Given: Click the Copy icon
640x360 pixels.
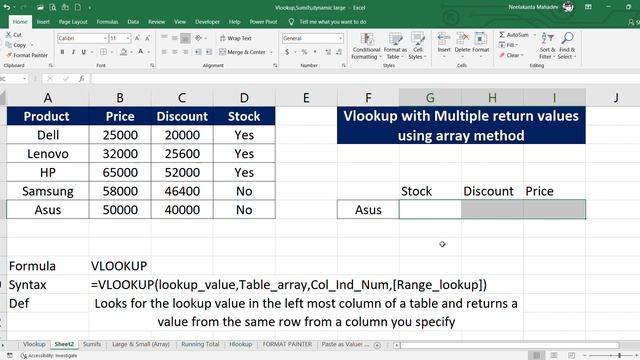Looking at the screenshot, I should pyautogui.click(x=9, y=45).
